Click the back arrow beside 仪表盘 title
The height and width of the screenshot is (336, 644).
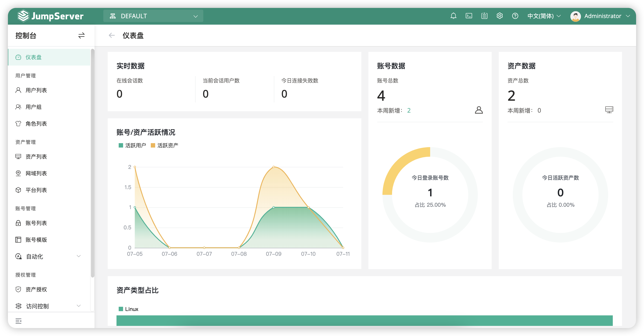point(111,36)
